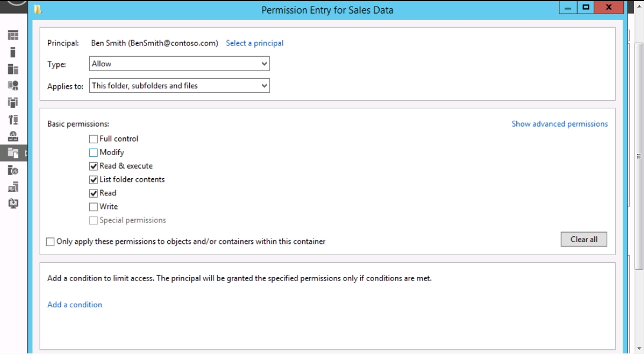Click the certificate ribbon role icon
This screenshot has height=354, width=644.
point(12,86)
